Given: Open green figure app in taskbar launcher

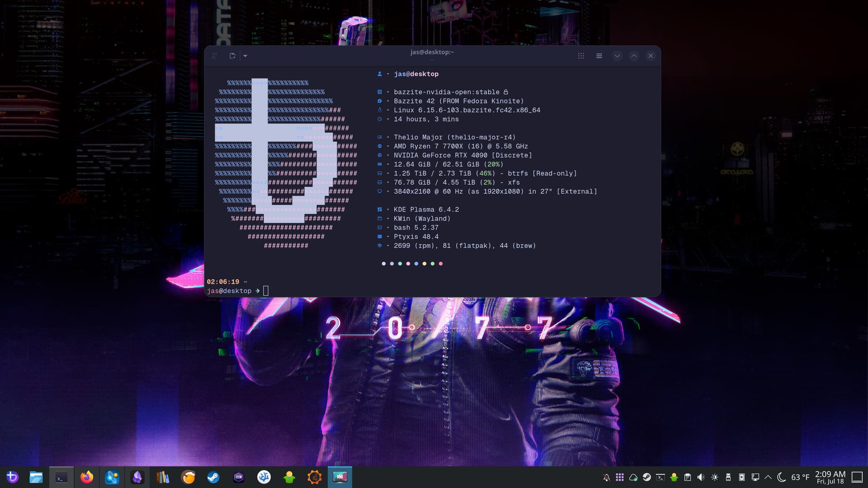Looking at the screenshot, I should point(289,477).
